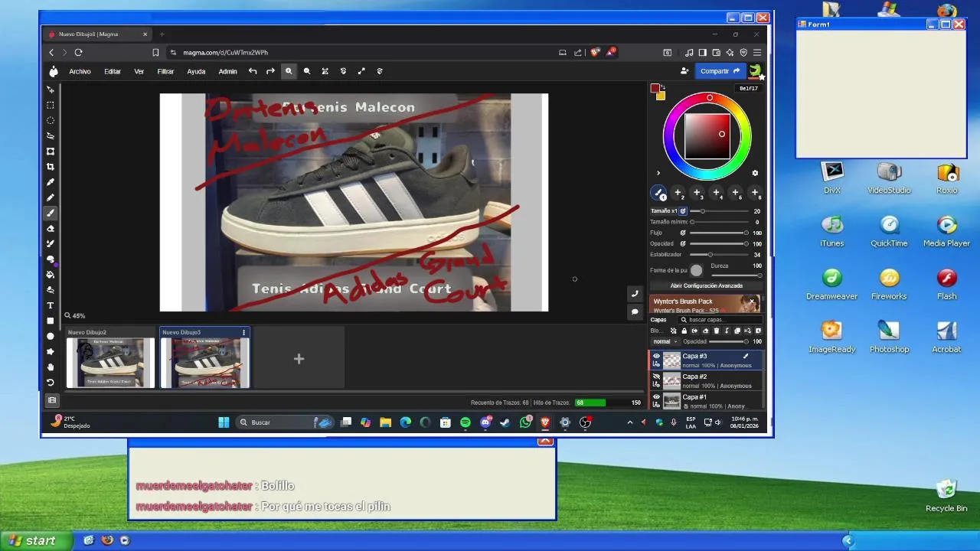Open Spotify from the Windows taskbar
This screenshot has height=551, width=980.
[465, 422]
